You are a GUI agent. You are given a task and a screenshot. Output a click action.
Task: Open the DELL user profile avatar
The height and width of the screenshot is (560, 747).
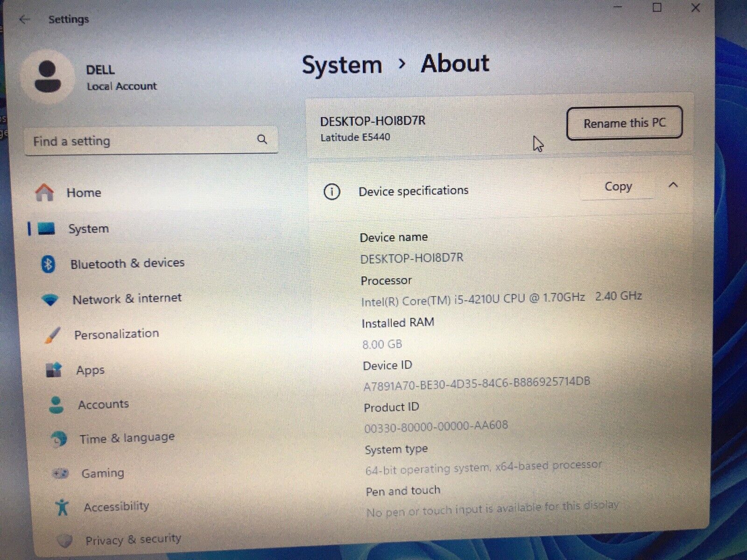point(48,77)
